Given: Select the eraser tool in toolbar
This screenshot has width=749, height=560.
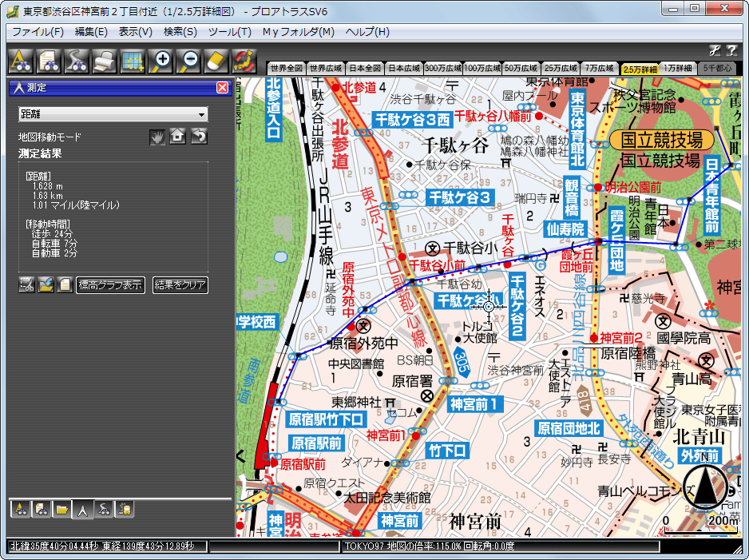Looking at the screenshot, I should coord(216,61).
